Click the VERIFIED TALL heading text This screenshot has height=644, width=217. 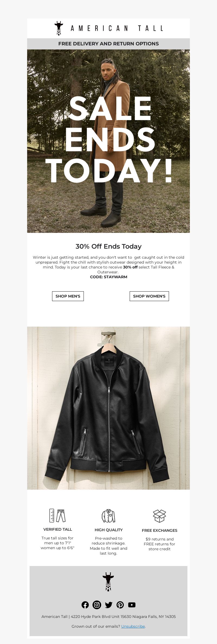pos(58,529)
